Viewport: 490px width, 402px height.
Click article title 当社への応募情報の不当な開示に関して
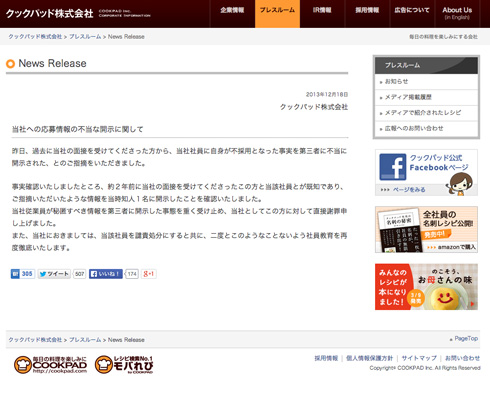tap(78, 129)
